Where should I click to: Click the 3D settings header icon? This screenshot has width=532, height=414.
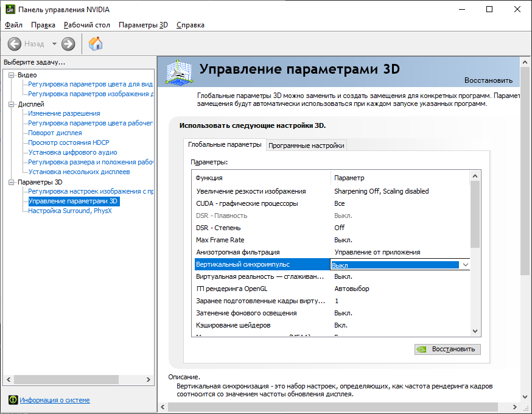pyautogui.click(x=179, y=71)
